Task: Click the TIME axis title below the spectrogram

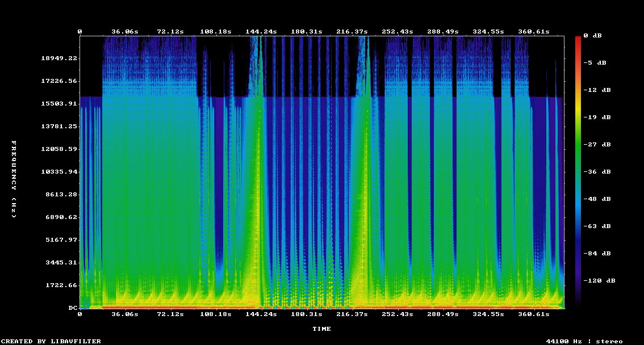Action: click(x=321, y=329)
